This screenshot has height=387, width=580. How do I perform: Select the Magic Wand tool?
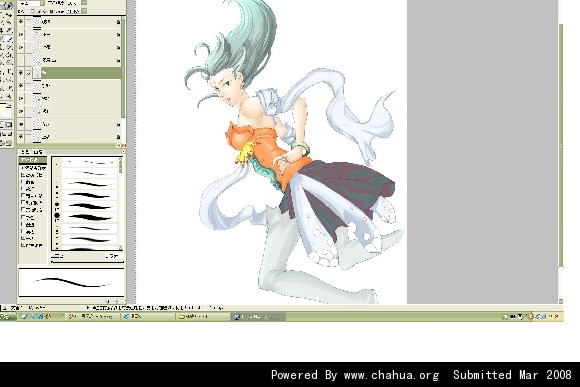9,22
